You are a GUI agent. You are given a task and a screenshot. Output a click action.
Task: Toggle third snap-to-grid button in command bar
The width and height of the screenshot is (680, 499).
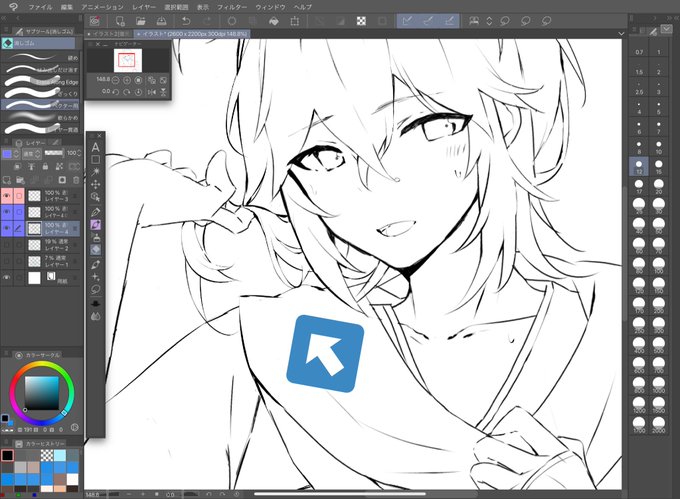(x=449, y=21)
